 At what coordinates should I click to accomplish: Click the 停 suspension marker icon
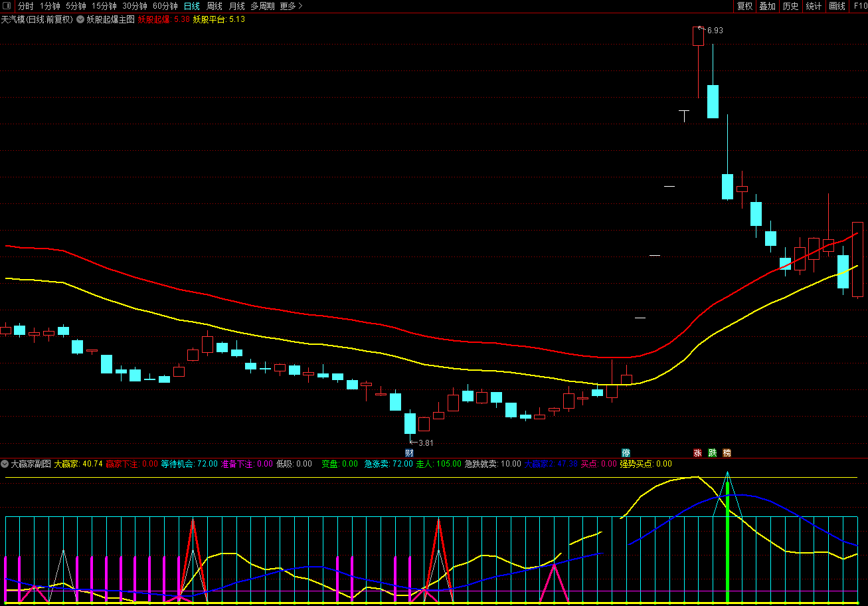coord(626,453)
